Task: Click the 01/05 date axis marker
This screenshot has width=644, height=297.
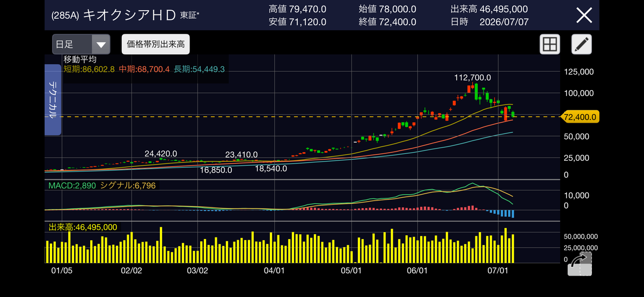Action: tap(62, 270)
